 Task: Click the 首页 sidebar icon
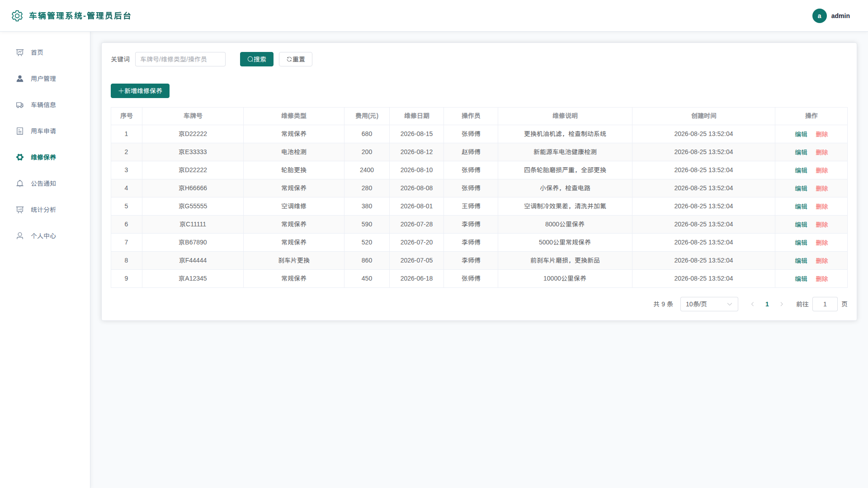[20, 52]
